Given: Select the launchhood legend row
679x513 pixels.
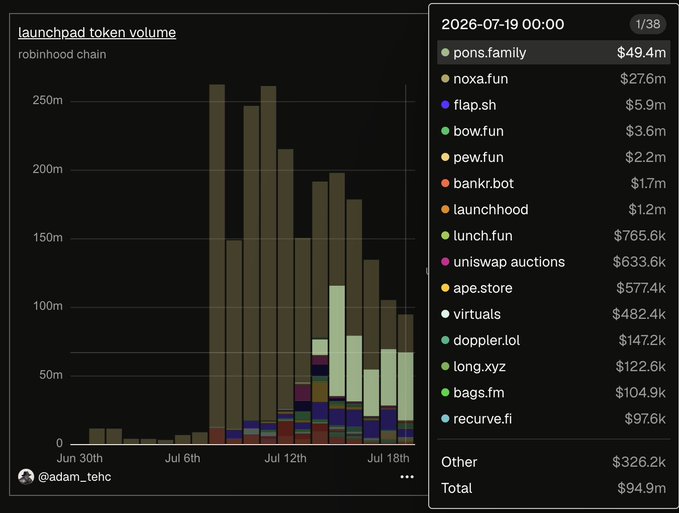Looking at the screenshot, I should coord(553,210).
